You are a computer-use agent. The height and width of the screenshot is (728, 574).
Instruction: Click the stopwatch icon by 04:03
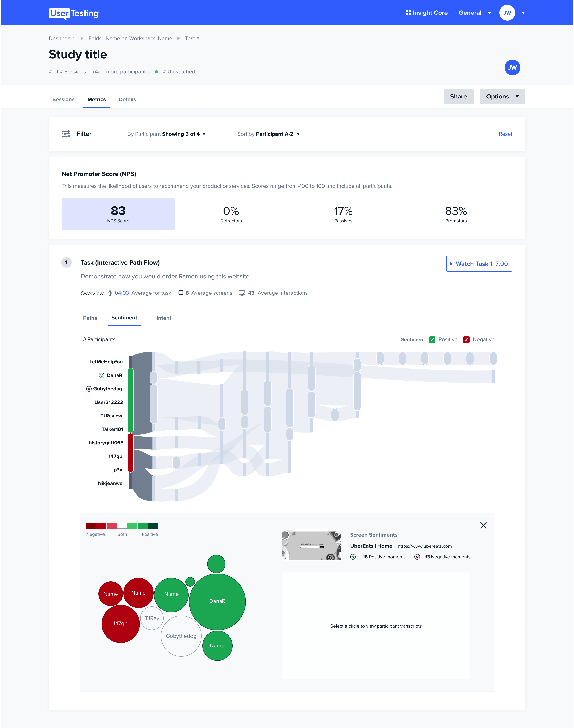tap(110, 293)
